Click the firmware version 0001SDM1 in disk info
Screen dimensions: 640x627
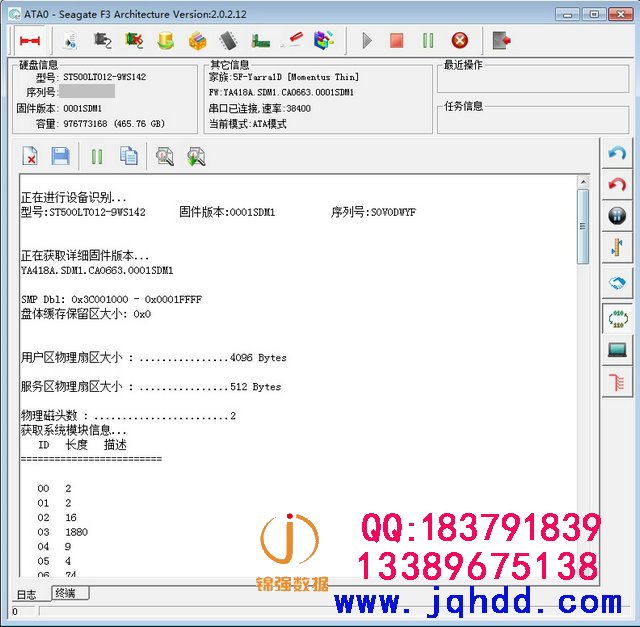point(82,108)
